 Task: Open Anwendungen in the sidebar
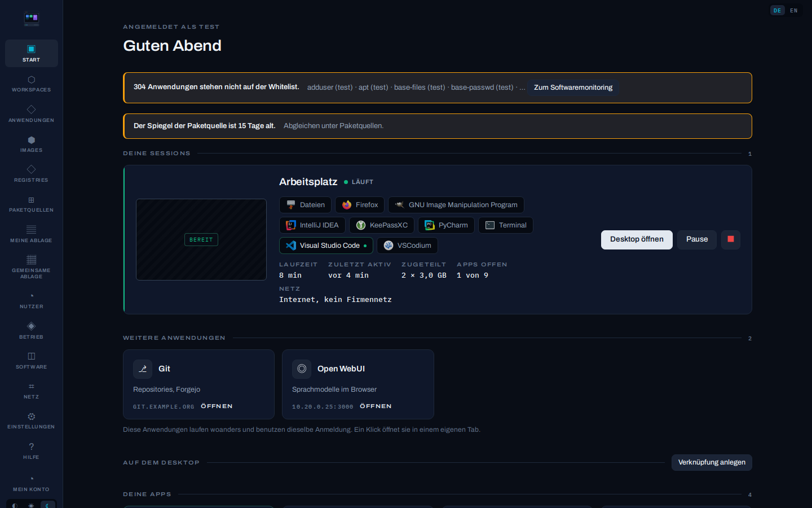click(x=32, y=113)
